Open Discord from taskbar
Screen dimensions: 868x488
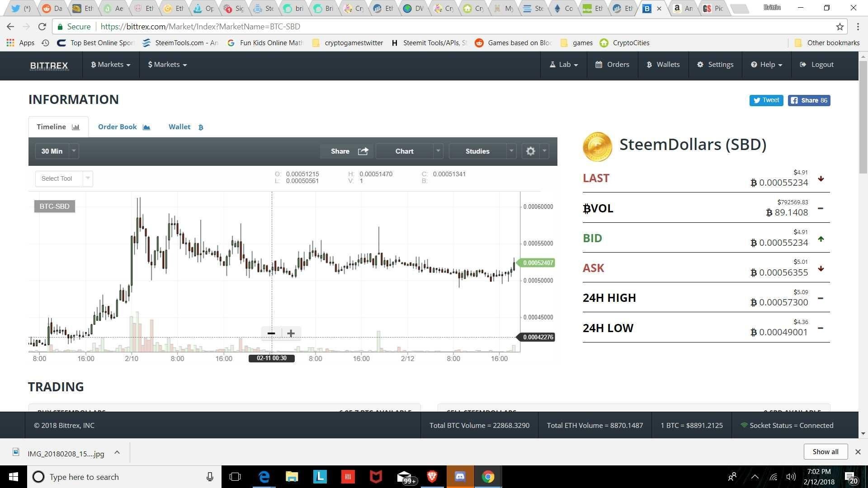pyautogui.click(x=460, y=477)
